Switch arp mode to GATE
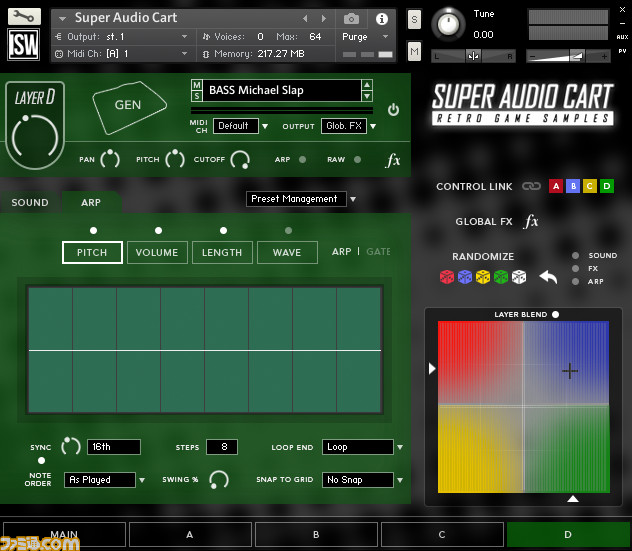The height and width of the screenshot is (551, 632). [378, 252]
